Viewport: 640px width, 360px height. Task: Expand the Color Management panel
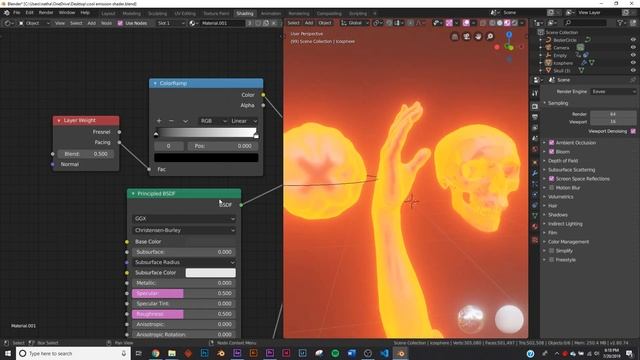point(568,242)
